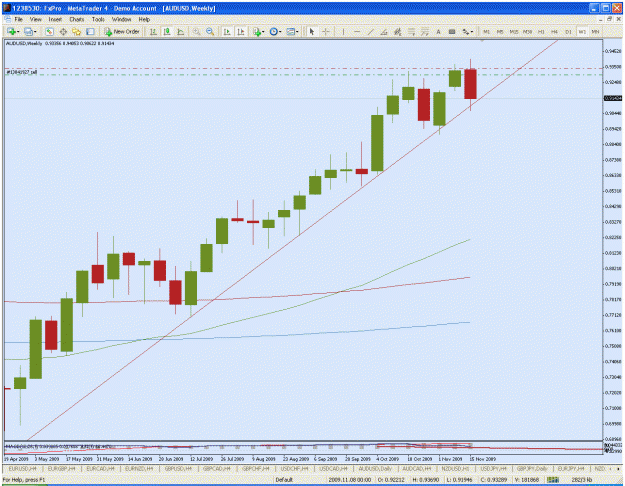Expand the Indicators dropdown arrow
Image resolution: width=625 pixels, height=486 pixels.
[263, 32]
